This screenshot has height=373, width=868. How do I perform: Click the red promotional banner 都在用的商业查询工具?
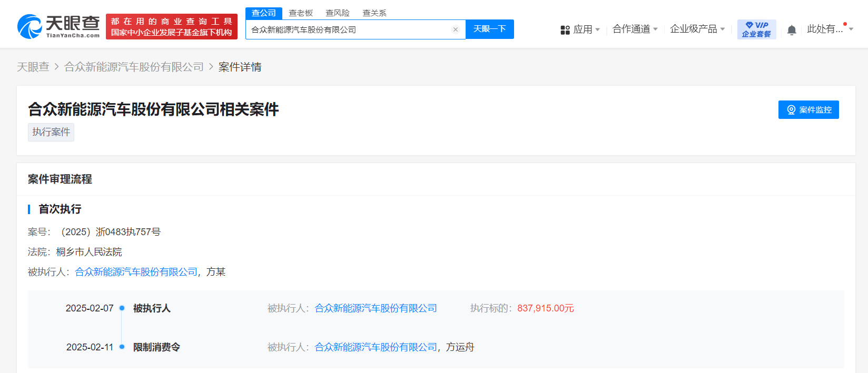172,27
